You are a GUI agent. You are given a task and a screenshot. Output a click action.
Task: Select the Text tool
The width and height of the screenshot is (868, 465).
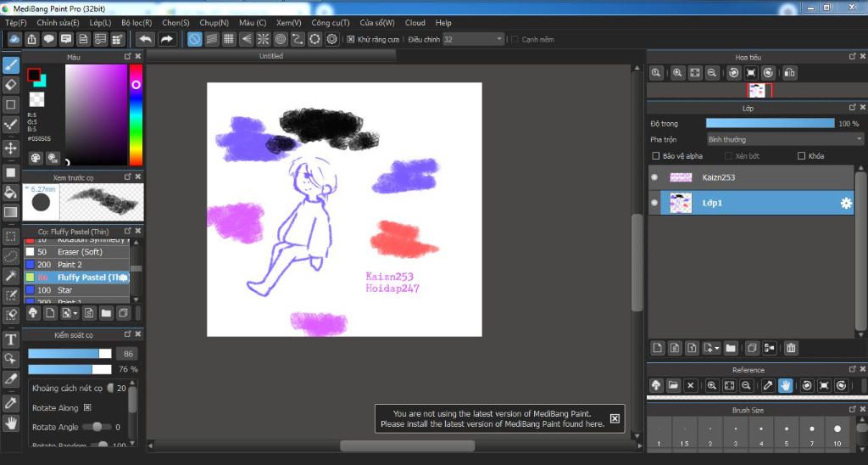click(x=10, y=339)
